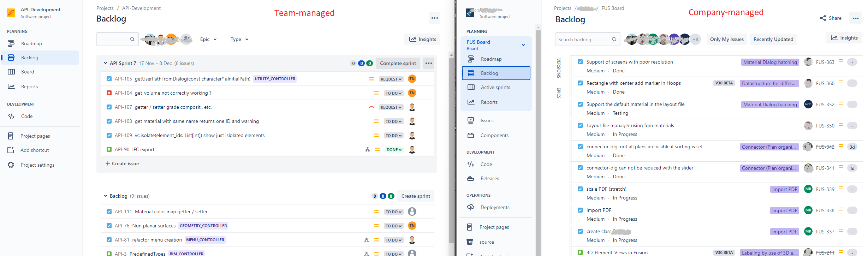Click the task type icon for API-108
The image size is (868, 256).
pos(109,121)
